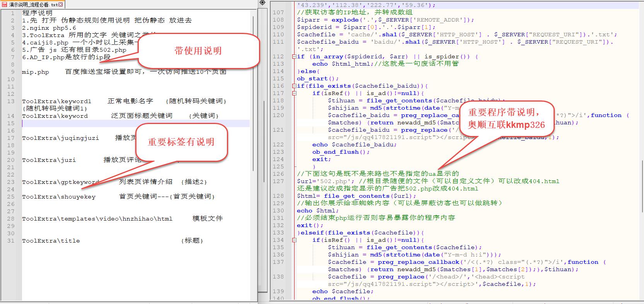Click 'exit;' on line 124
Viewport: 644px width, 304px height.
pos(322,159)
